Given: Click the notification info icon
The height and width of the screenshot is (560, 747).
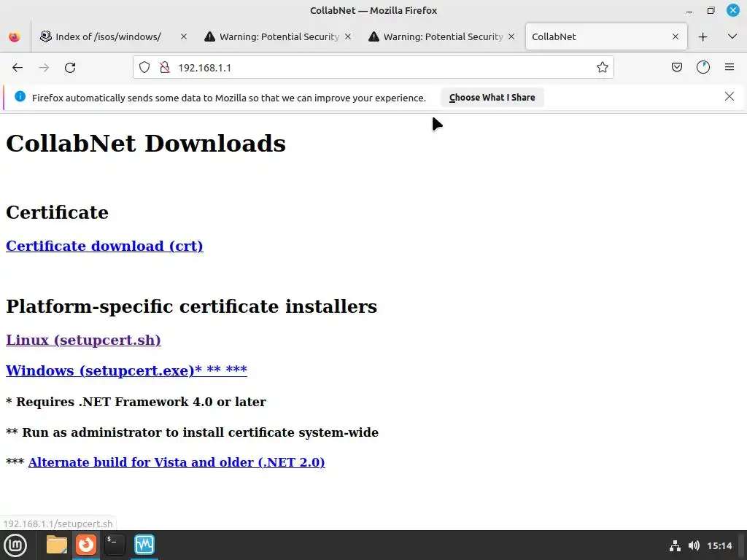Looking at the screenshot, I should coord(20,97).
